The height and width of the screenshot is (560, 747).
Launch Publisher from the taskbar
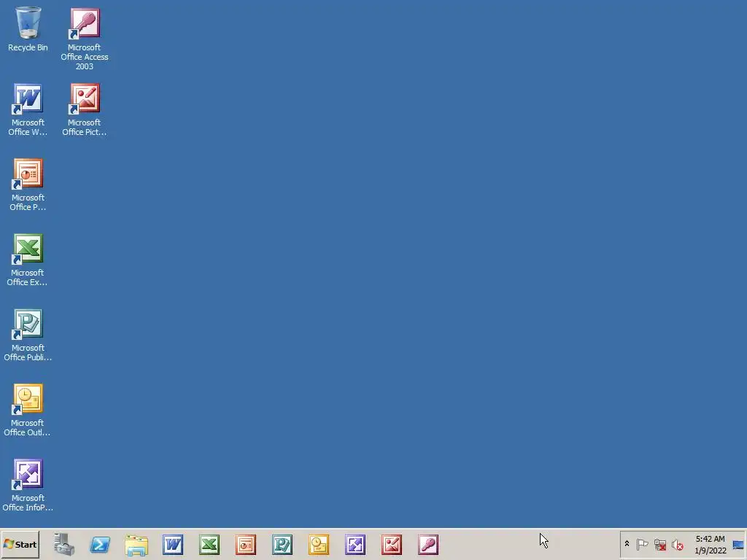(282, 544)
